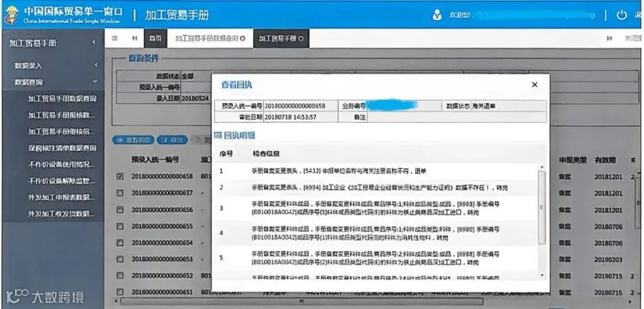Open 外发加工收发货数据... in the sidebar
The width and height of the screenshot is (644, 309).
[x=62, y=214]
